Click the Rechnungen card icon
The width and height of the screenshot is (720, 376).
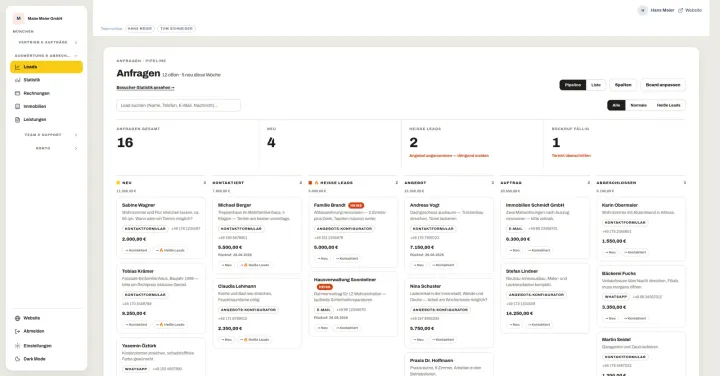point(17,93)
